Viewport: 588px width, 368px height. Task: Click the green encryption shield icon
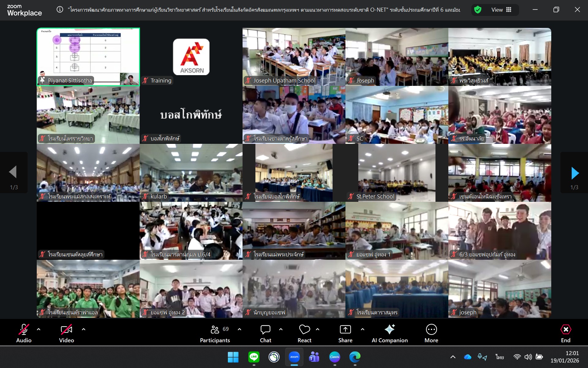(477, 10)
